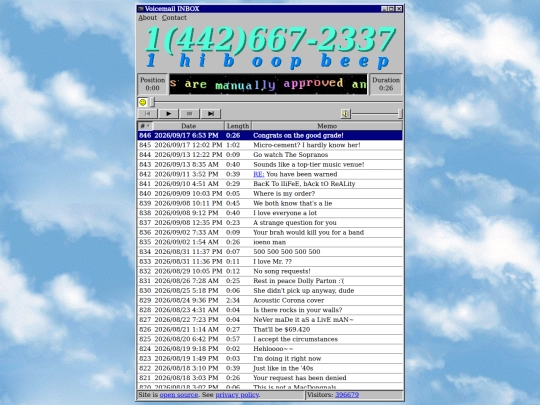
Task: Select voicemail 835 ioeno man
Action: 270,242
